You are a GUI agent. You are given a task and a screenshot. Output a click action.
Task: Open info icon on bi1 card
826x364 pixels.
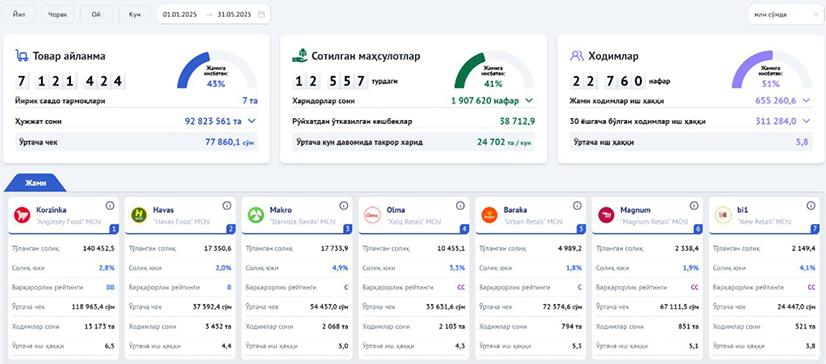tap(811, 205)
